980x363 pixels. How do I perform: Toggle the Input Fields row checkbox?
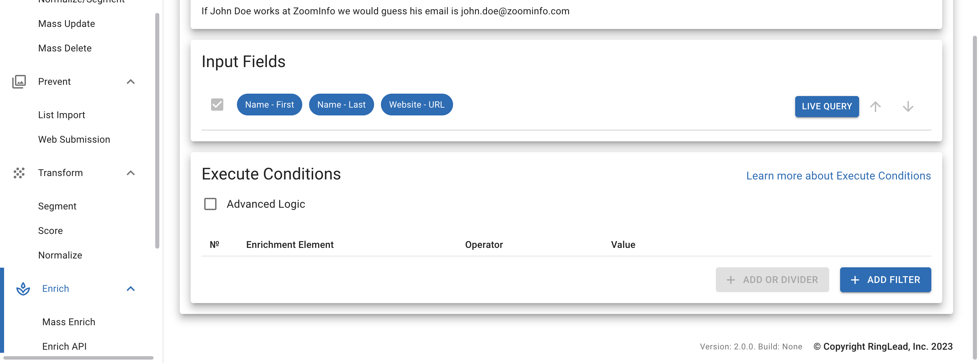click(x=217, y=105)
